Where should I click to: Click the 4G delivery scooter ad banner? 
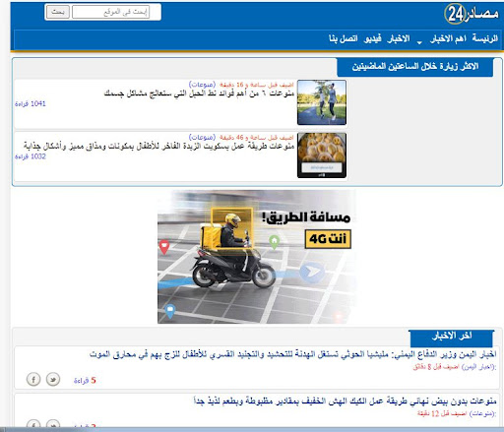click(256, 257)
